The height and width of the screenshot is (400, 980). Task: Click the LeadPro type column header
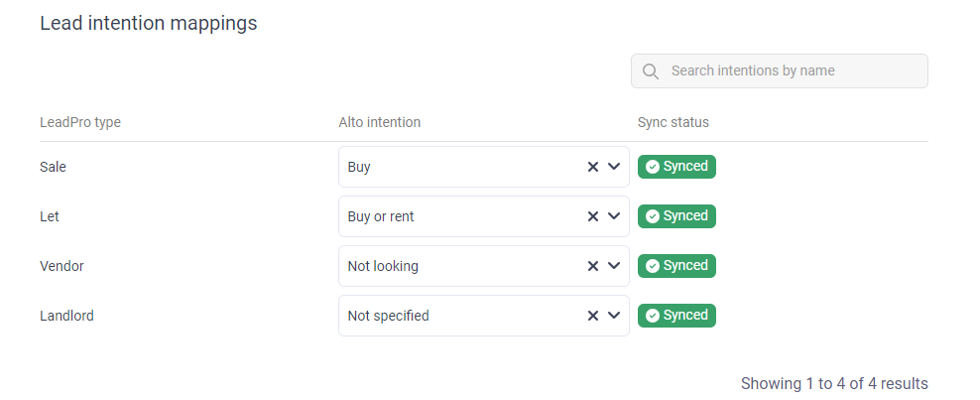(x=80, y=123)
